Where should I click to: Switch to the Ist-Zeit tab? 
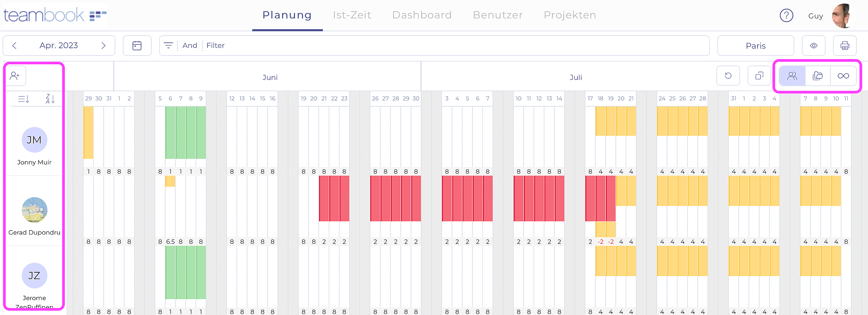(x=352, y=15)
